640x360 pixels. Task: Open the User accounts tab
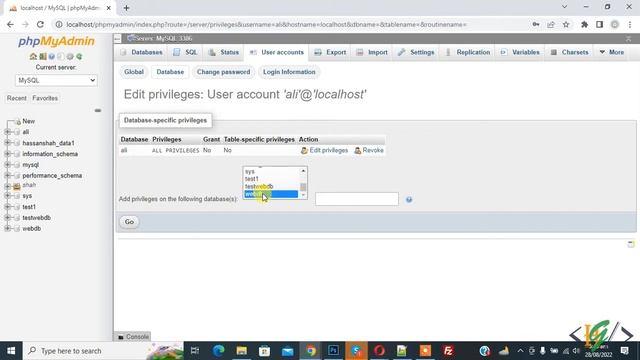coord(277,52)
